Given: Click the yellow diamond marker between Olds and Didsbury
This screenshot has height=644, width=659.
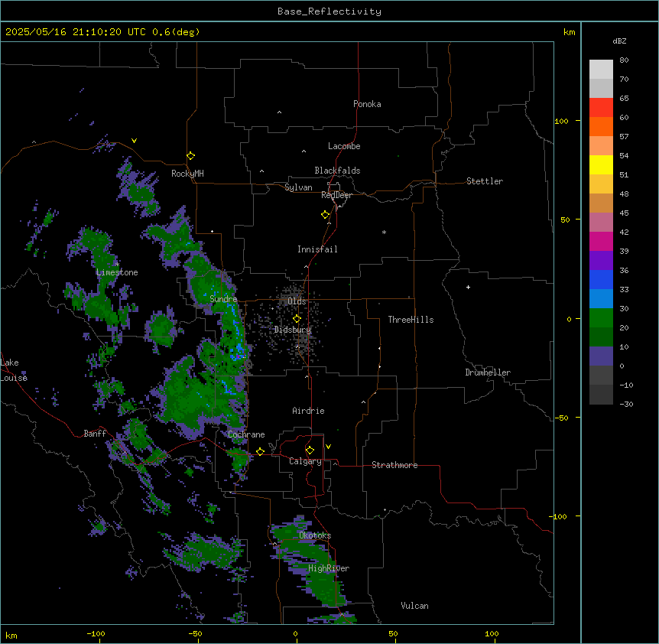Looking at the screenshot, I should (297, 319).
